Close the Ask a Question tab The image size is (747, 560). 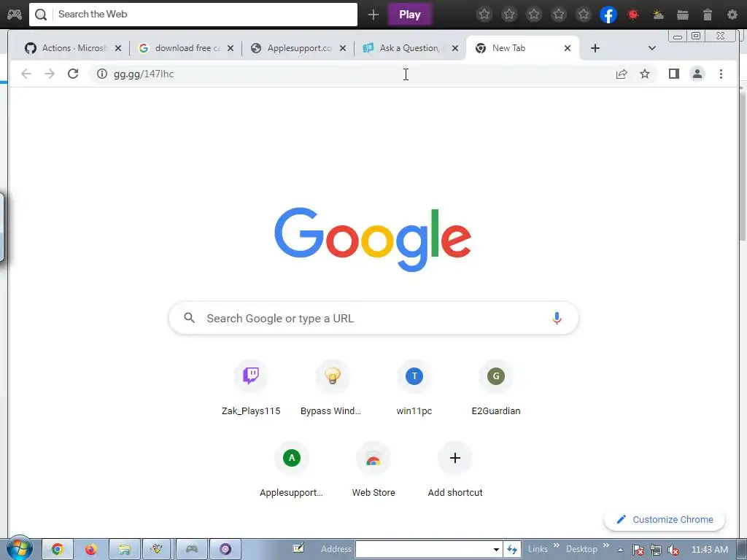coord(455,48)
